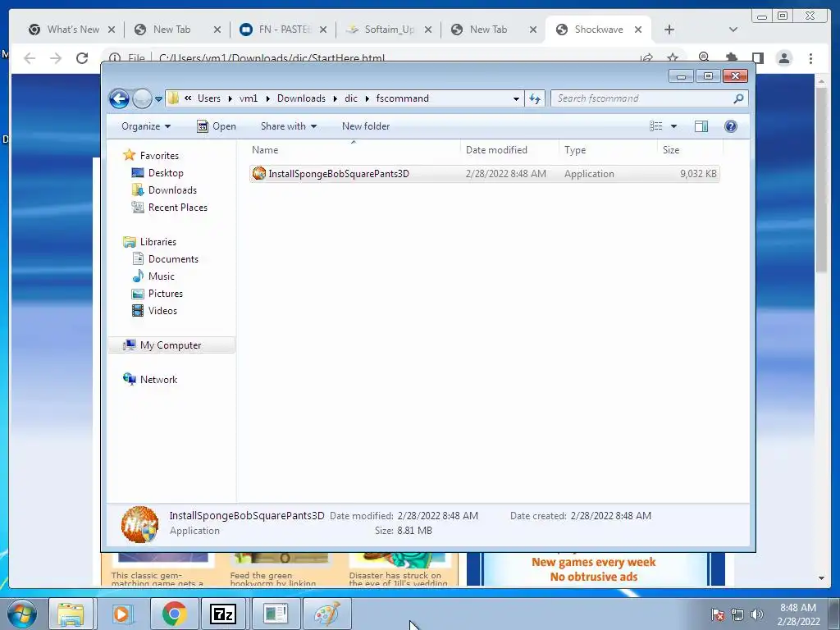The height and width of the screenshot is (630, 840).
Task: Close the Softaim_Up tab in Chrome
Action: pyautogui.click(x=428, y=30)
